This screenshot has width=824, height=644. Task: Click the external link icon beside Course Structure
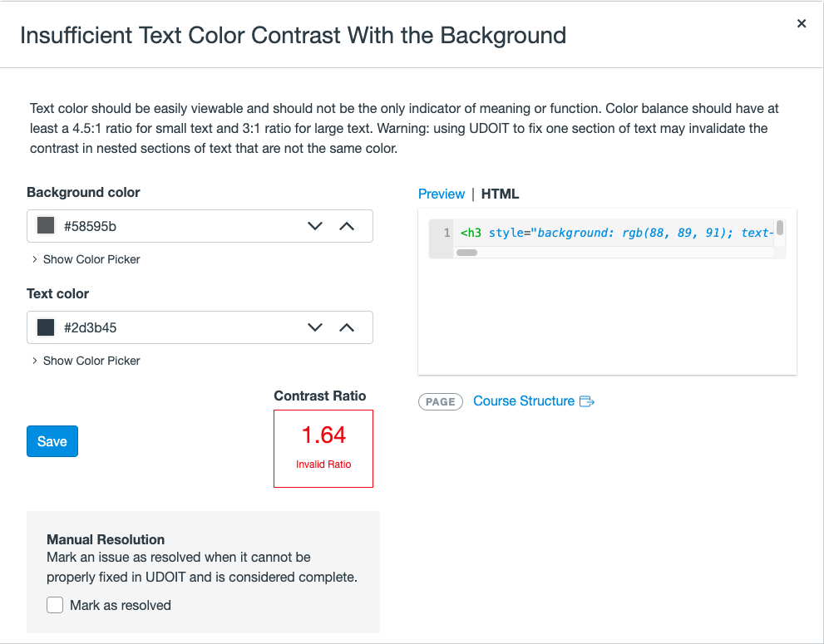click(x=587, y=401)
